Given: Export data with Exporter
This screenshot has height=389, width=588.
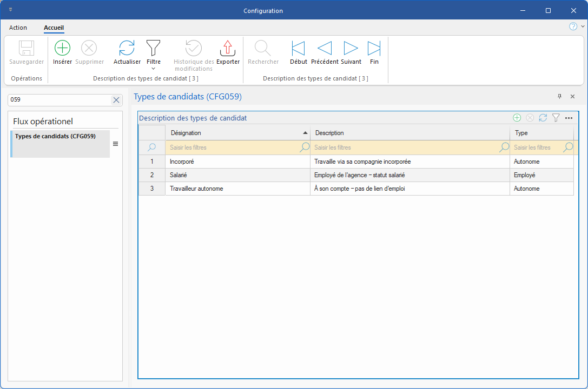Looking at the screenshot, I should pyautogui.click(x=228, y=52).
